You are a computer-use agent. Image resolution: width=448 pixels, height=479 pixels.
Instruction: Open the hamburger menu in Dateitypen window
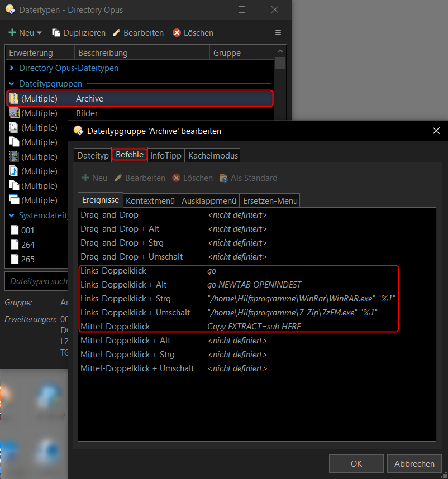click(x=278, y=32)
